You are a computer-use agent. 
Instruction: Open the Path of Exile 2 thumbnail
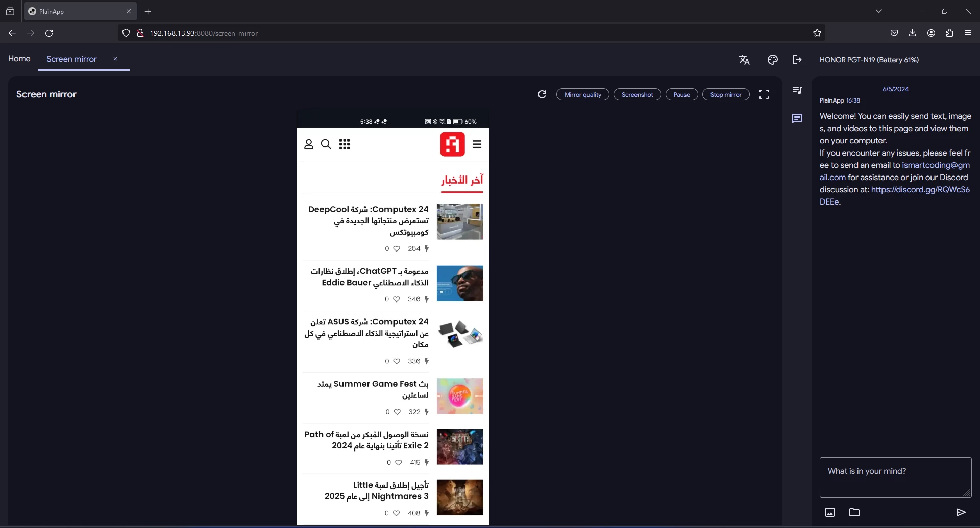coord(460,447)
